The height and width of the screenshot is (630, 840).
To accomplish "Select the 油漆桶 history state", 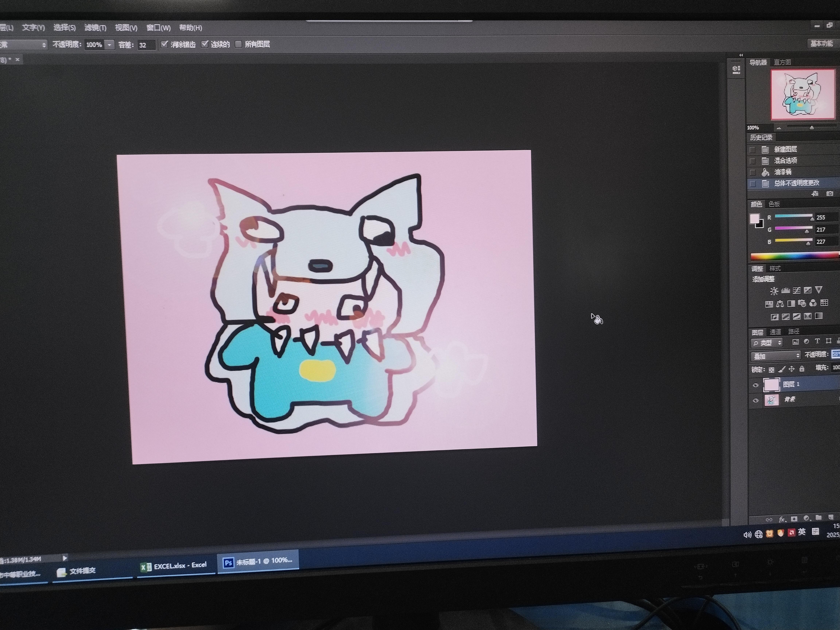I will pos(783,172).
